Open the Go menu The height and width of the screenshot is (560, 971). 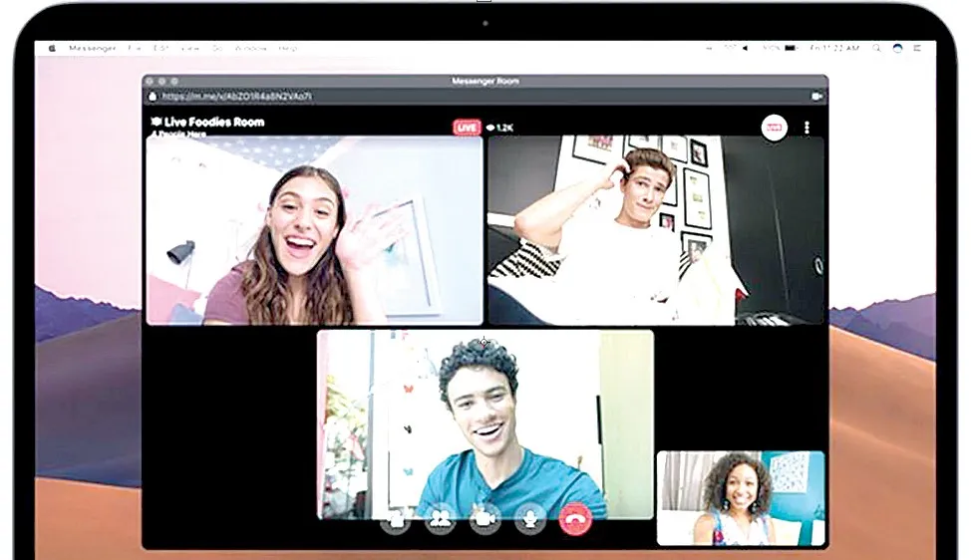[217, 48]
